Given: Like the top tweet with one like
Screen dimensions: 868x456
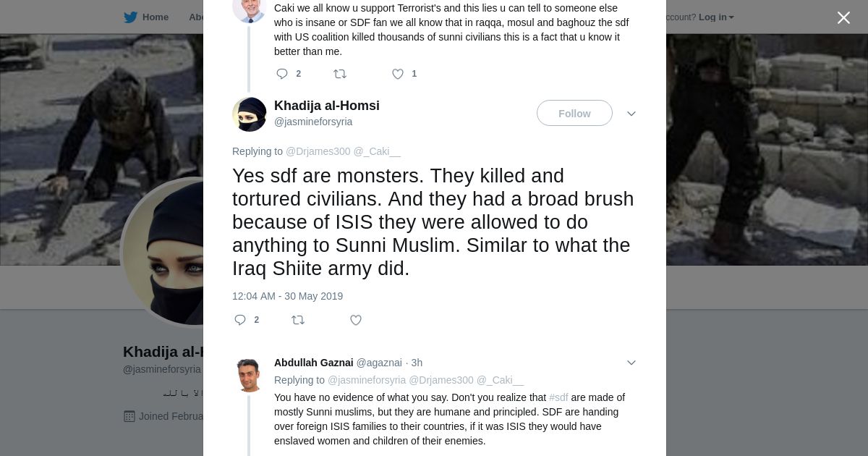Looking at the screenshot, I should (x=398, y=74).
